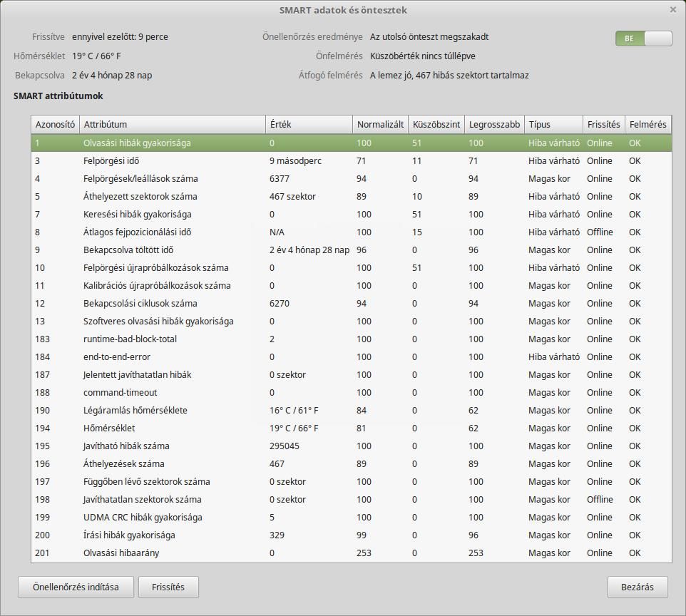This screenshot has height=616, width=686.
Task: Click the value 329 in row 200
Action: (277, 535)
